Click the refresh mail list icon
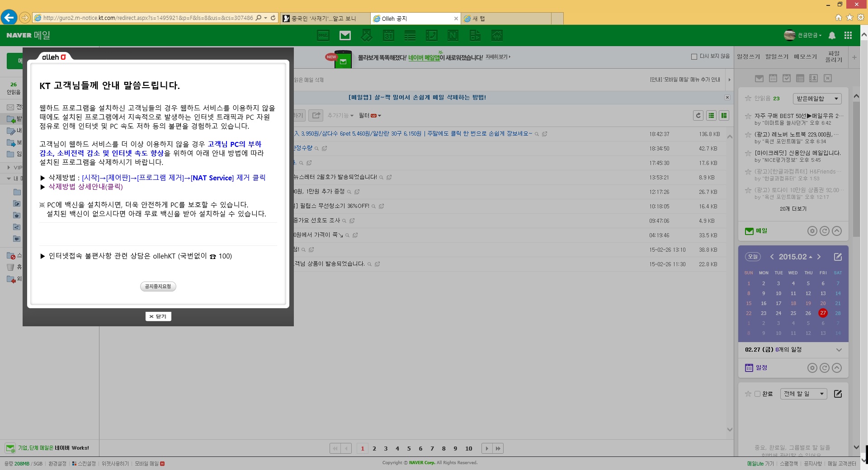Image resolution: width=868 pixels, height=470 pixels. 698,116
